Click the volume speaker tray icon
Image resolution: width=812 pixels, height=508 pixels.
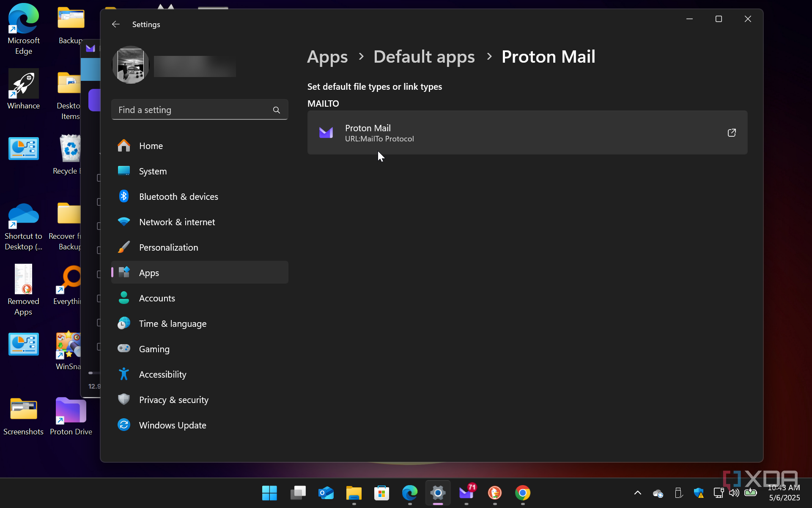[x=734, y=493]
